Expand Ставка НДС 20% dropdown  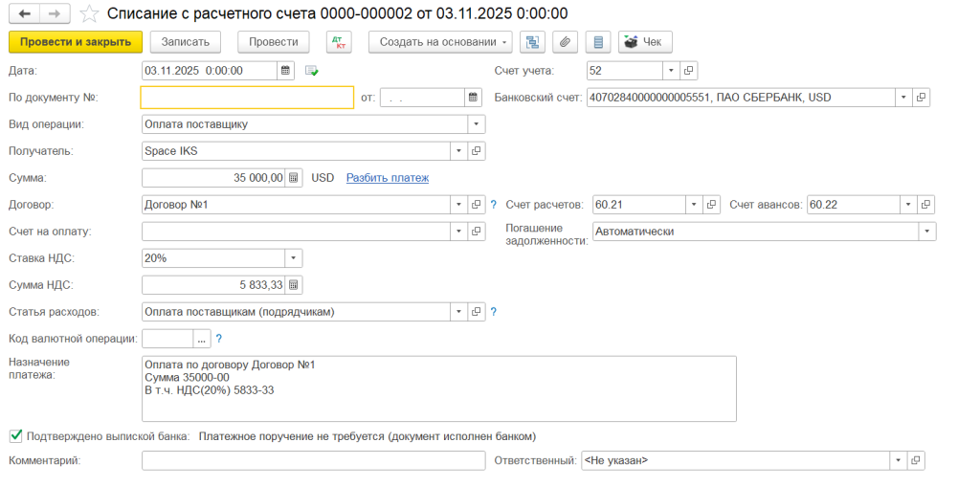294,258
